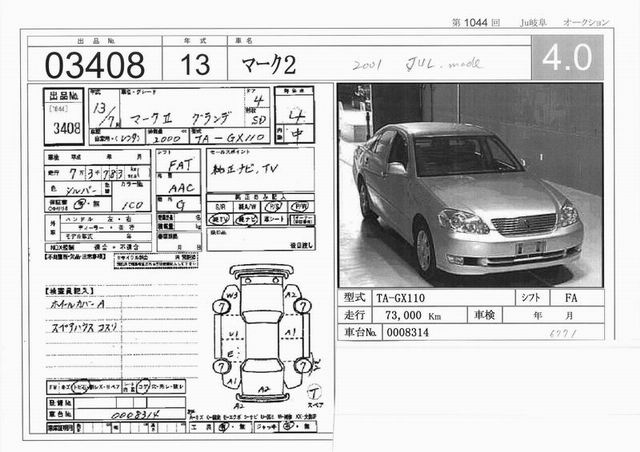Click the large lot number 03408
Viewport: 640px width, 452px height.
coord(95,65)
